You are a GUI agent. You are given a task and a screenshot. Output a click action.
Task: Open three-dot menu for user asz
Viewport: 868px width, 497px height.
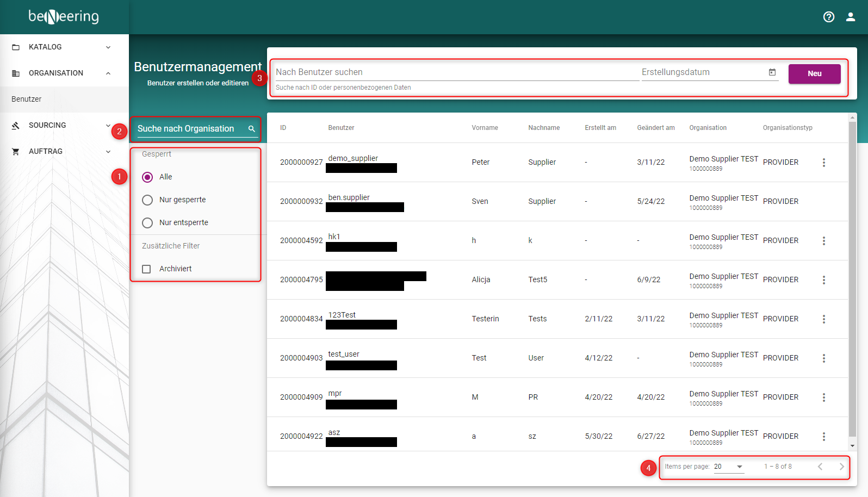(823, 437)
